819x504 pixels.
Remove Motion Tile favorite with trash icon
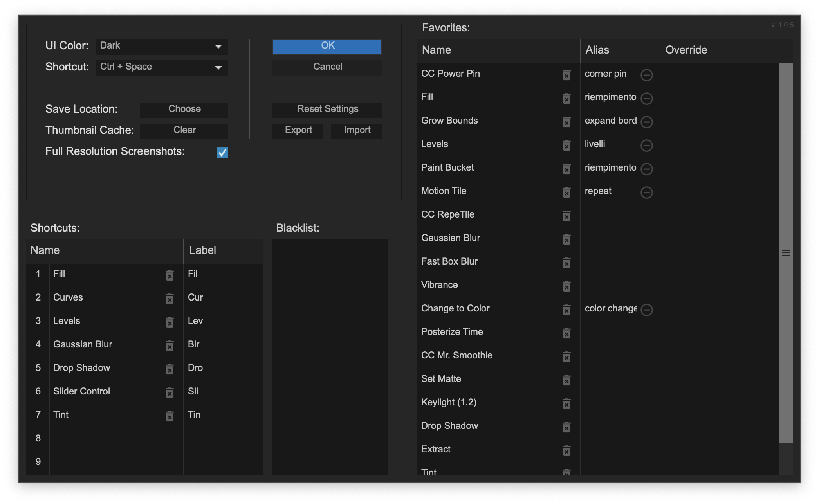tap(566, 192)
